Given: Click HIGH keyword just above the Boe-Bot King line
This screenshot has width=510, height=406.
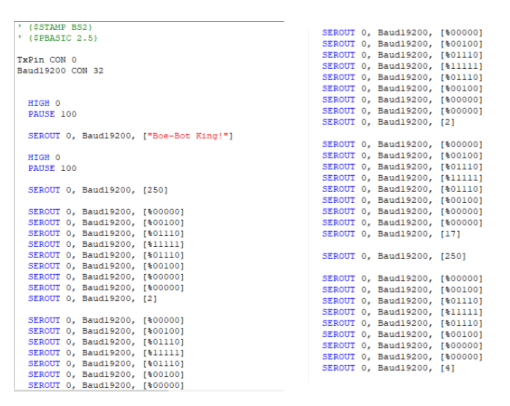Looking at the screenshot, I should [x=39, y=103].
